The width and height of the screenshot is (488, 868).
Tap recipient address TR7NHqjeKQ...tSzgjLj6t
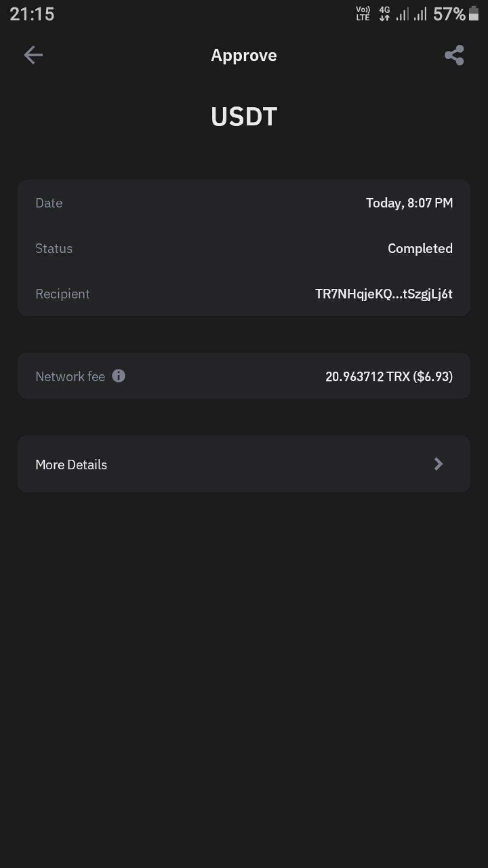384,294
